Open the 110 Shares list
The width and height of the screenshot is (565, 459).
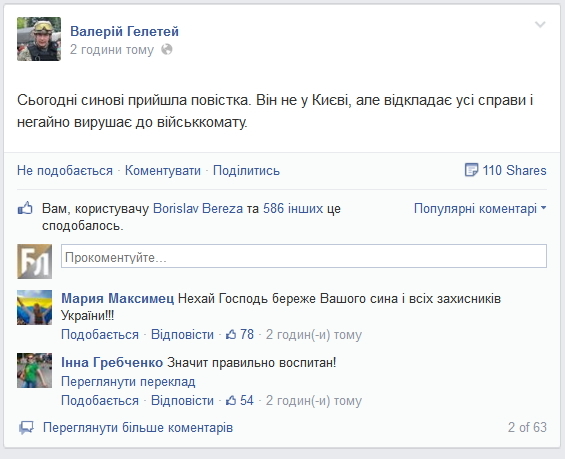pyautogui.click(x=514, y=170)
